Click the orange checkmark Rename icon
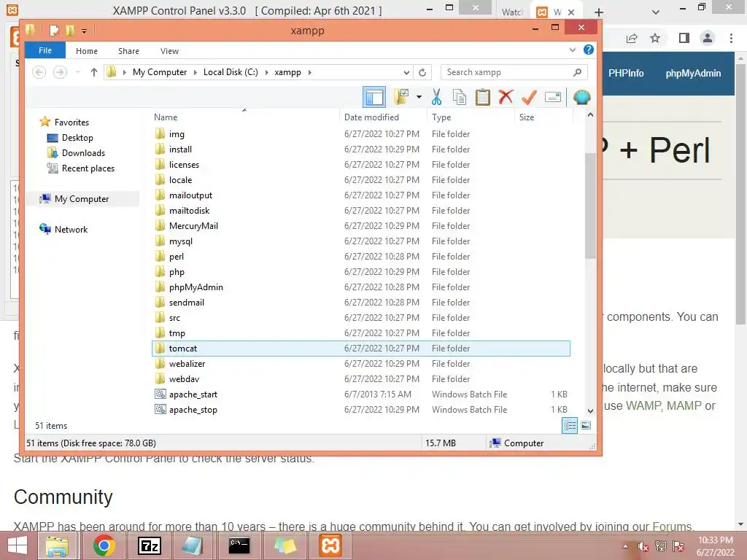This screenshot has width=747, height=560. click(529, 97)
